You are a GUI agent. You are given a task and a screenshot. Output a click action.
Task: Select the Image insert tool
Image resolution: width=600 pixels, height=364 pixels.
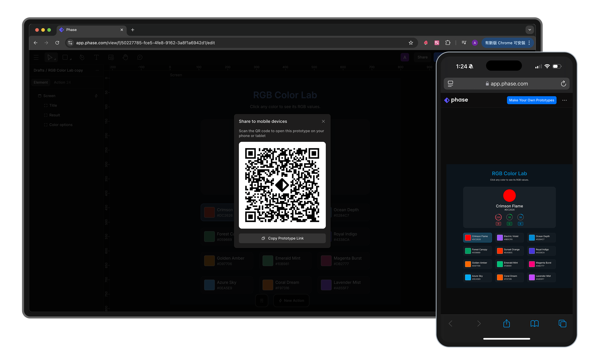(111, 58)
